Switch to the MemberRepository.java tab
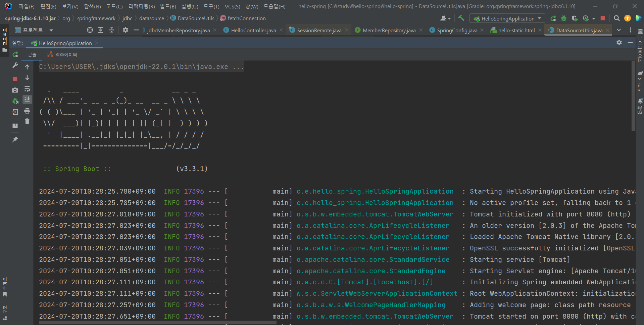 389,30
